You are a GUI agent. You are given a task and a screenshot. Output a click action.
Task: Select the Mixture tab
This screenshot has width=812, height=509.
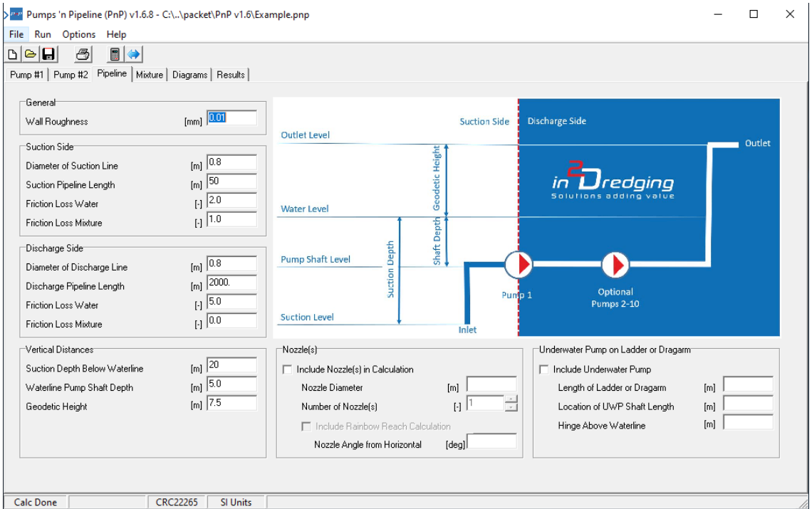150,75
